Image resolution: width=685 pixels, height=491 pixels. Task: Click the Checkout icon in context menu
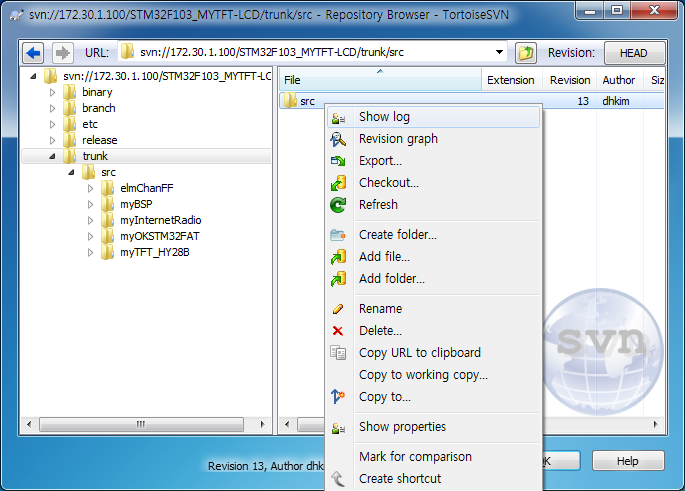point(338,183)
